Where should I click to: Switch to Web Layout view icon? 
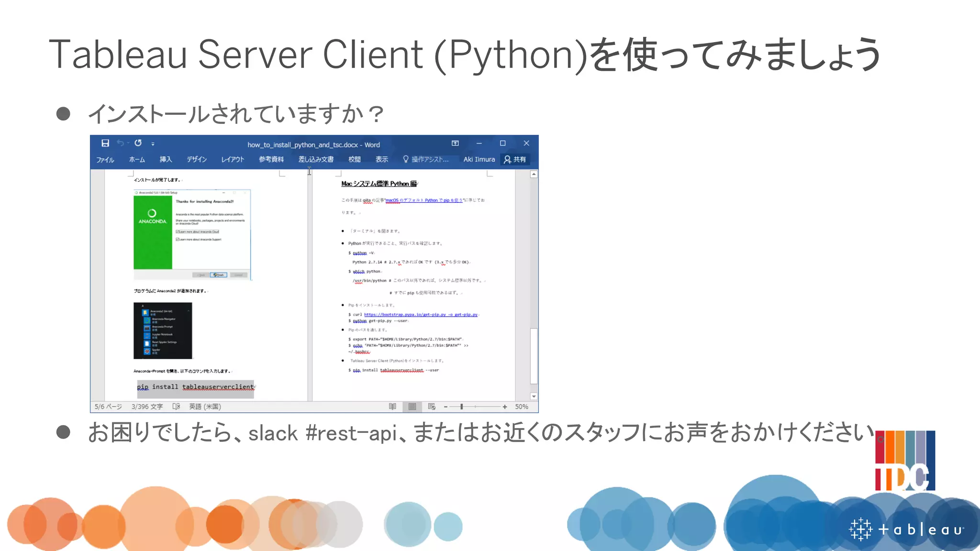[x=432, y=407]
